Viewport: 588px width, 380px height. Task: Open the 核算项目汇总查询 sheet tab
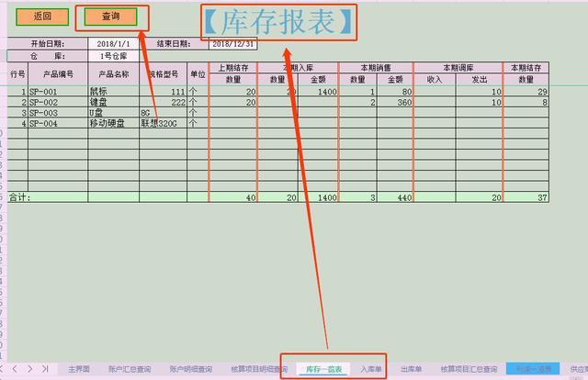point(469,369)
